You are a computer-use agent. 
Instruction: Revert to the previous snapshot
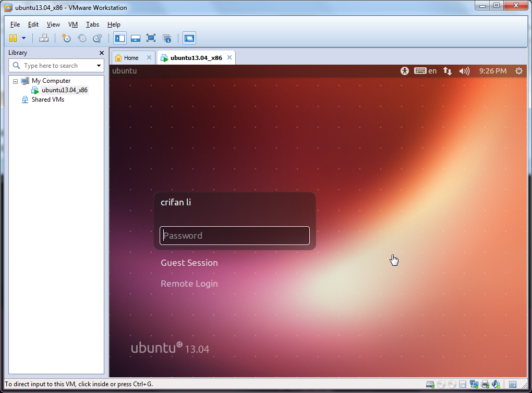pos(82,38)
